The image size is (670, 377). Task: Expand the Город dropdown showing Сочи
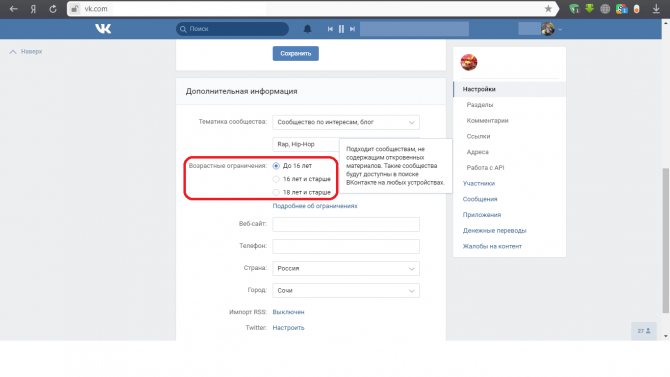click(x=346, y=291)
